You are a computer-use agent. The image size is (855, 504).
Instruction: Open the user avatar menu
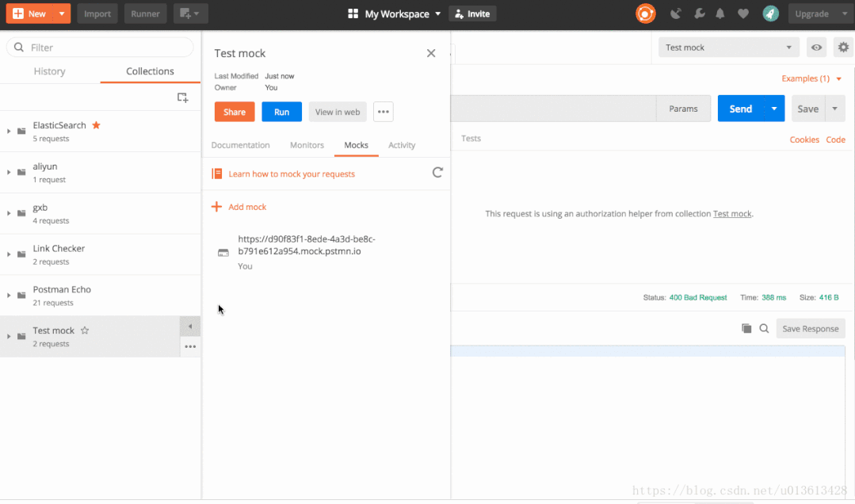(770, 13)
